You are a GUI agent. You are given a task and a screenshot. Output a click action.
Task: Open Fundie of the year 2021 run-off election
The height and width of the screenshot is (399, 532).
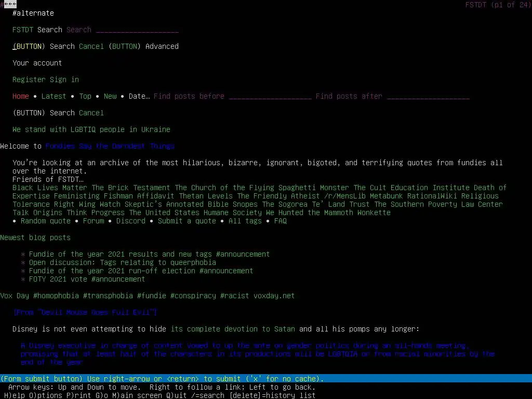pos(141,271)
